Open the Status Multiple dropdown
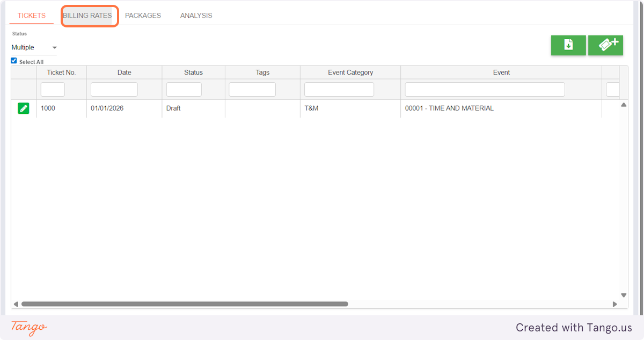Screen dimensions: 644x340 [x=34, y=47]
